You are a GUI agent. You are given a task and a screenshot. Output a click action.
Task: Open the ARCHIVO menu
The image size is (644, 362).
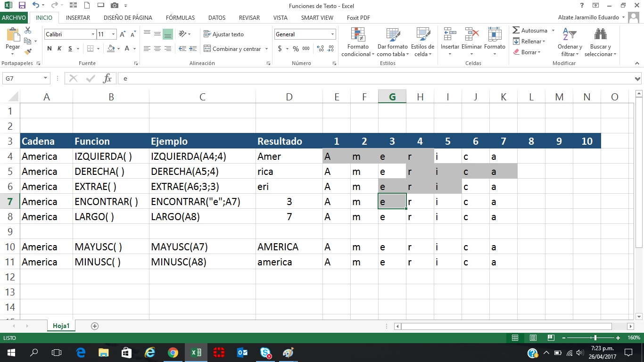point(14,17)
